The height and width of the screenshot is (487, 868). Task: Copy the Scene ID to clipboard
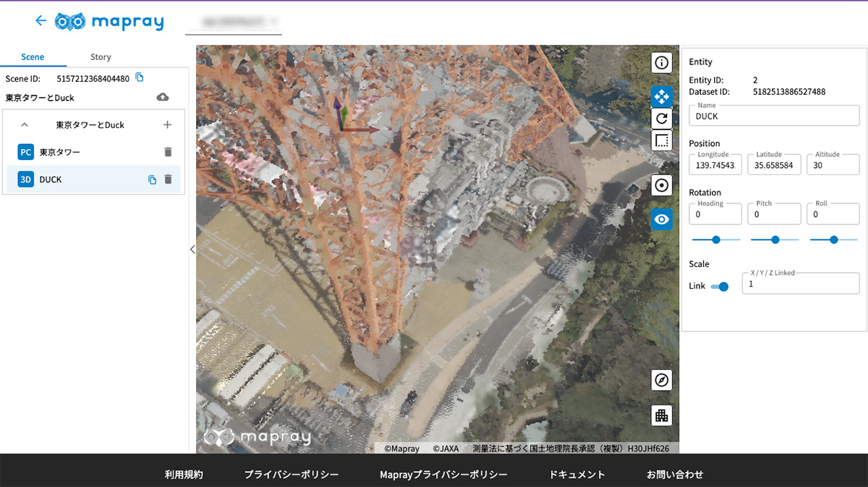[140, 78]
